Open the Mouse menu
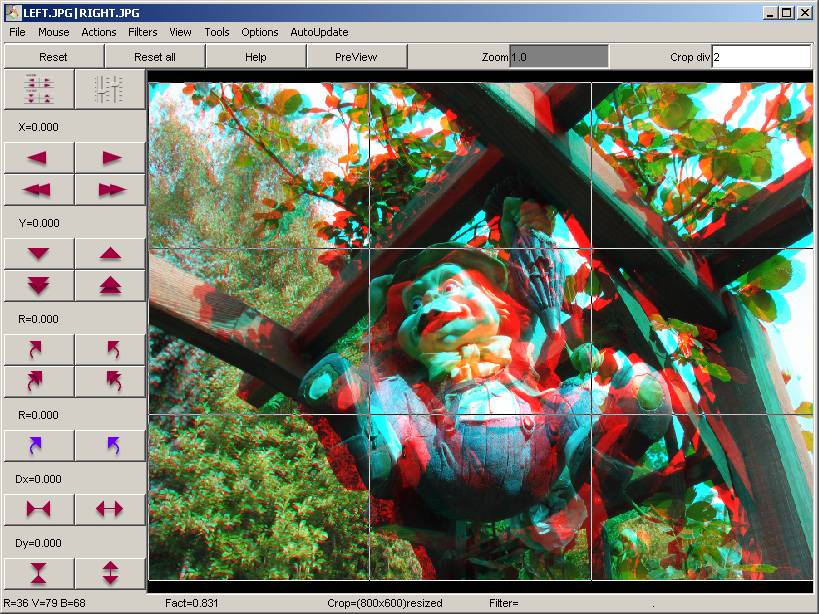 [x=53, y=32]
